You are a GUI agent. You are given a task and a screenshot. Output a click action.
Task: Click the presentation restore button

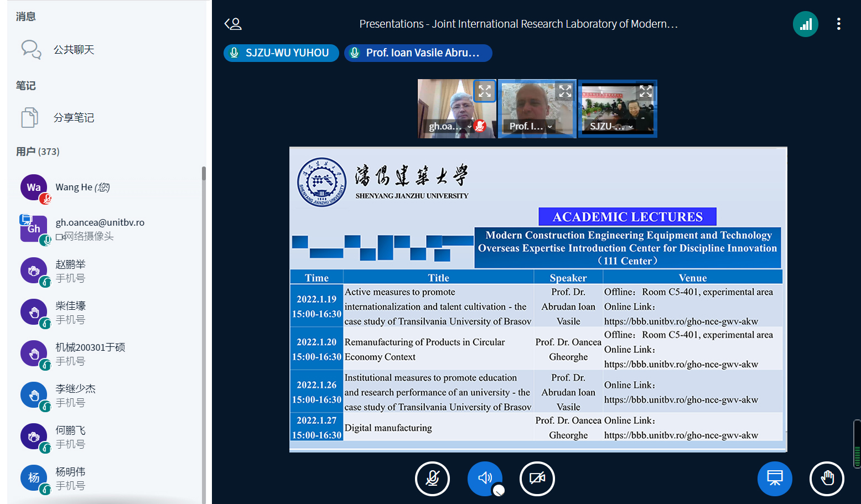[x=774, y=479]
